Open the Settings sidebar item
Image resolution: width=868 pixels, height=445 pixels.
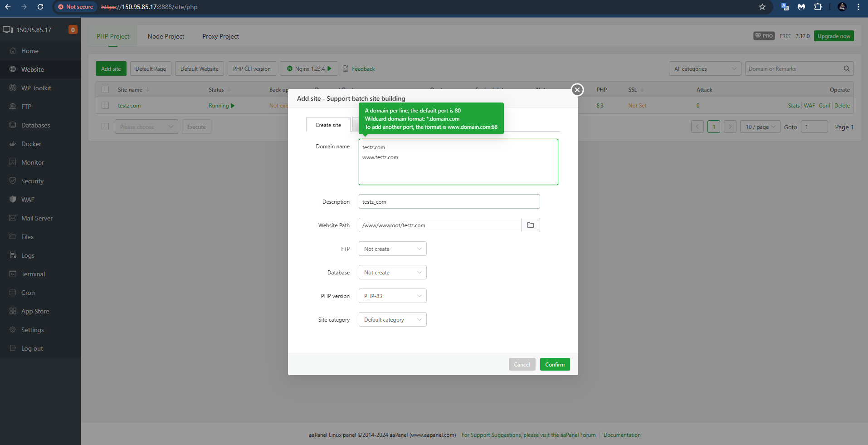[40, 330]
